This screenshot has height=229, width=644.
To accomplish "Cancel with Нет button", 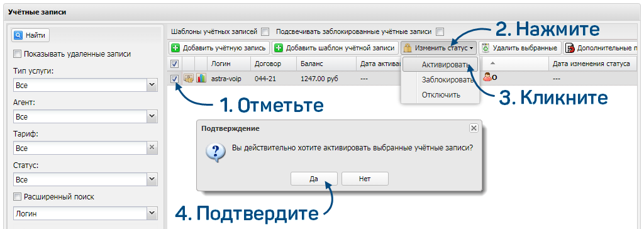I will pyautogui.click(x=365, y=179).
